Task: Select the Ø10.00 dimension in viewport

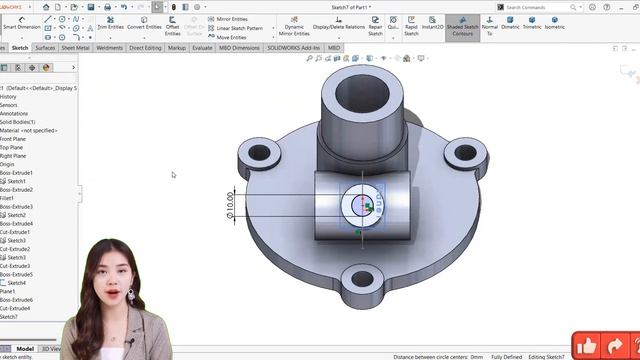Action: point(230,205)
